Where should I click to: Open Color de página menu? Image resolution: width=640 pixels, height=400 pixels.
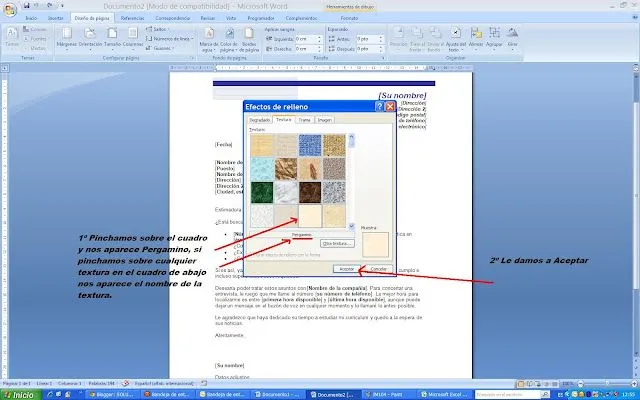[x=229, y=40]
